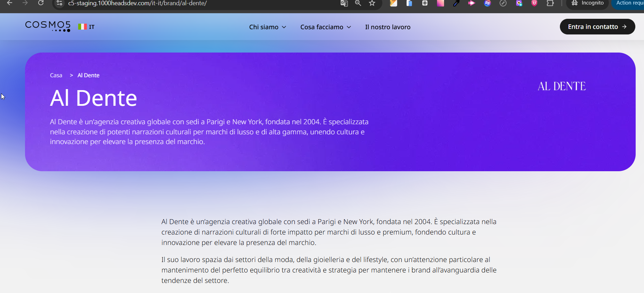Activate the eyedropper color picker extension
The width and height of the screenshot is (644, 293).
click(x=456, y=3)
